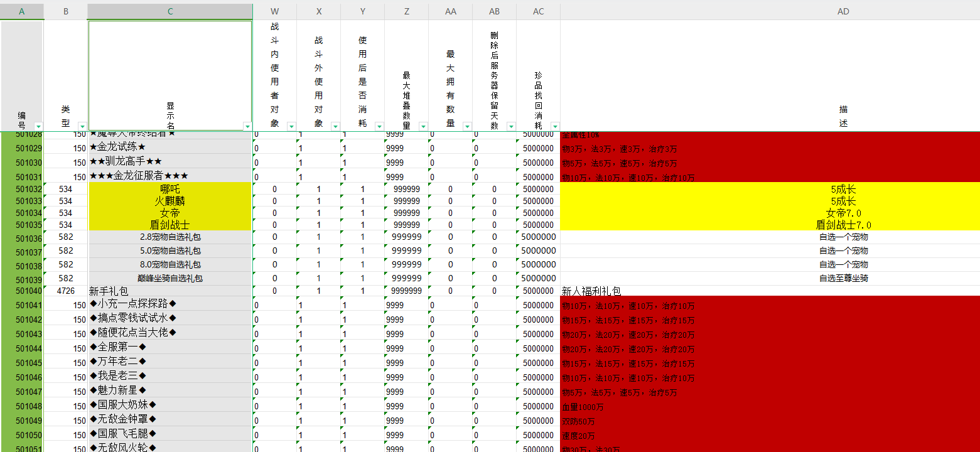Image resolution: width=980 pixels, height=452 pixels.
Task: Open filter arrow on 战斗外使用对象 header
Action: [x=335, y=126]
